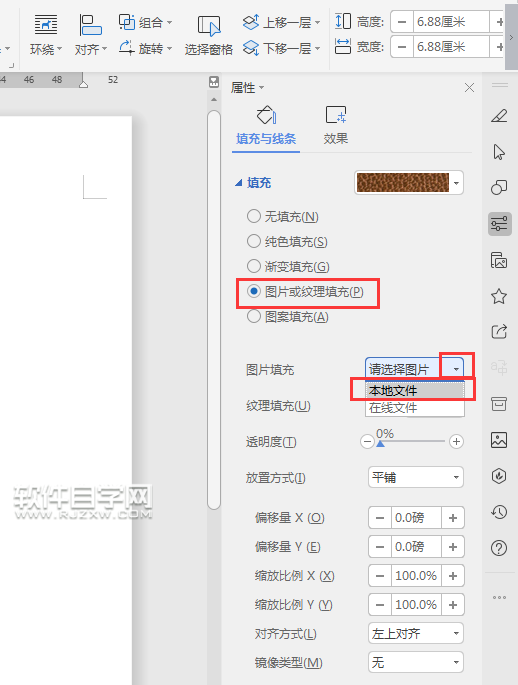Viewport: 518px width, 685px height.
Task: Click 上移一层 bring forward
Action: tap(281, 22)
